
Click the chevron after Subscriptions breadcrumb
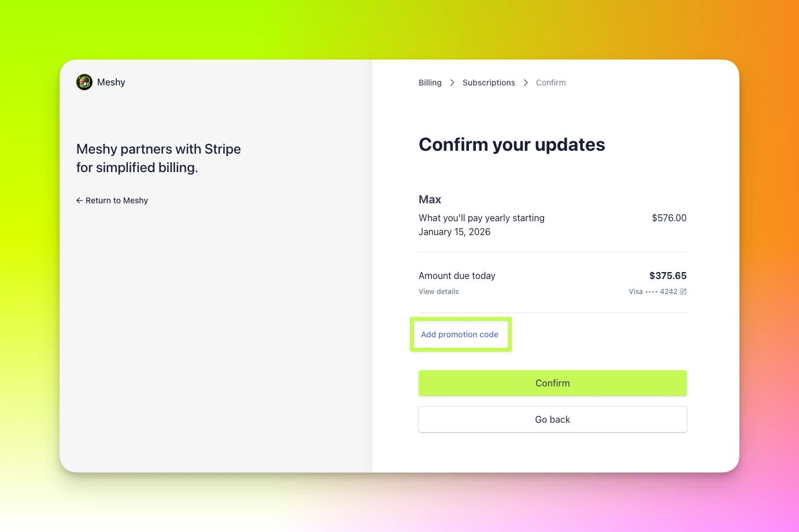point(526,83)
